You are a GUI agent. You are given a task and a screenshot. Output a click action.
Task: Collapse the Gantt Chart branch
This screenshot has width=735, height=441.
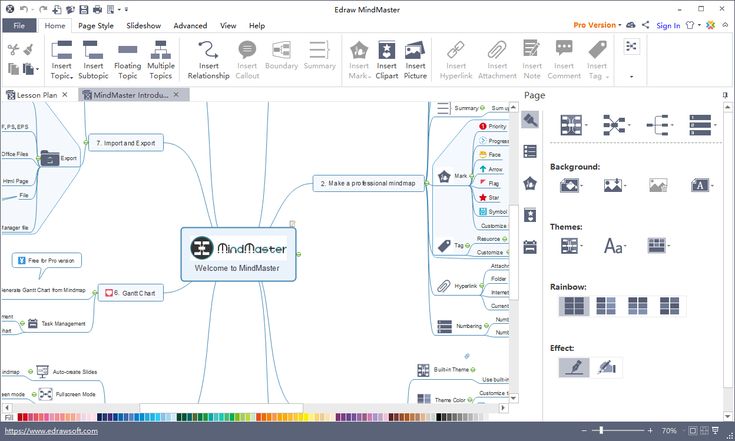pyautogui.click(x=95, y=293)
